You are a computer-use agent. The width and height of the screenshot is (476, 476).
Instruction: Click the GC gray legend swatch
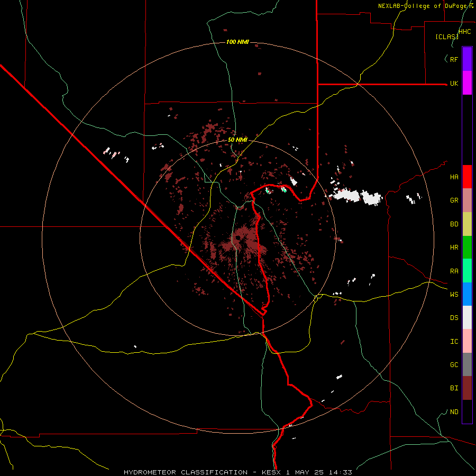pyautogui.click(x=467, y=364)
